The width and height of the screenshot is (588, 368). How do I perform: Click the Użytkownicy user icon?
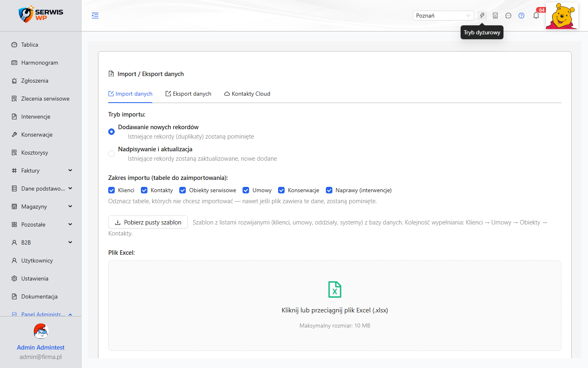(x=14, y=260)
